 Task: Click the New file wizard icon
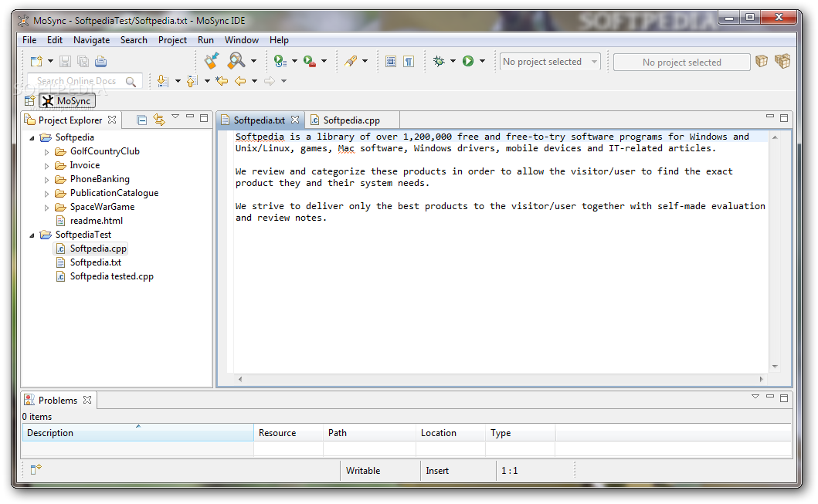point(36,62)
